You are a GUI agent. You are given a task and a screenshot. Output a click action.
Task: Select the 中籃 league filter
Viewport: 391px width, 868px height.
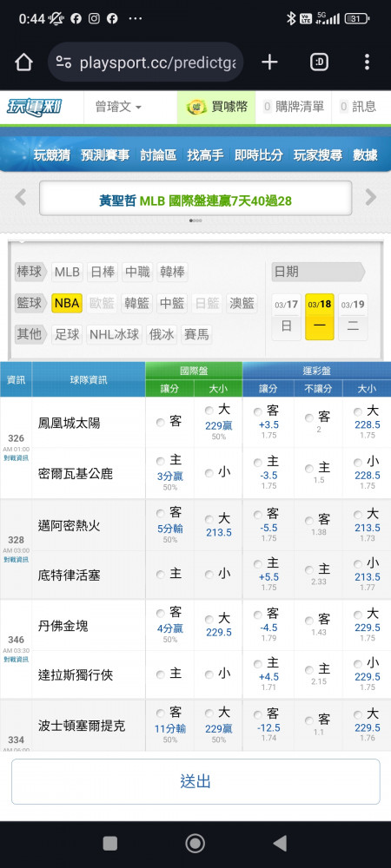(172, 303)
